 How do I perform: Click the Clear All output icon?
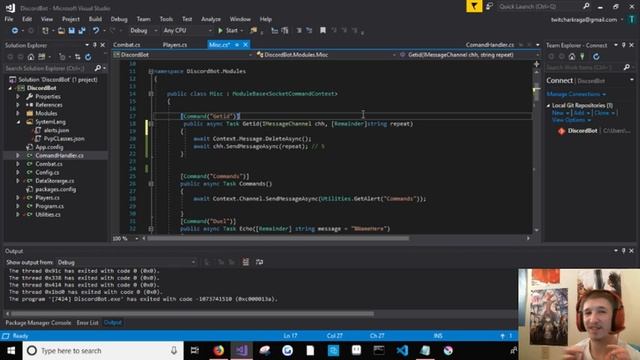click(x=246, y=262)
